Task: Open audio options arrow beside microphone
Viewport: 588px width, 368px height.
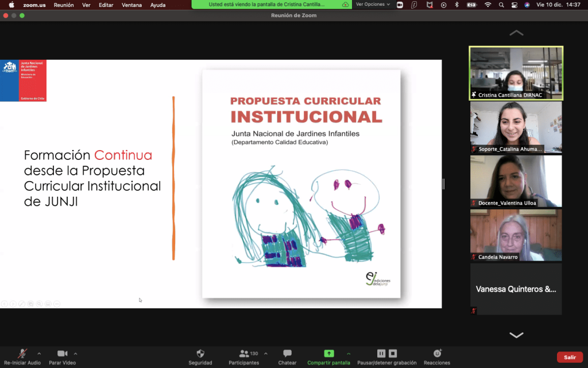Action: (x=39, y=354)
